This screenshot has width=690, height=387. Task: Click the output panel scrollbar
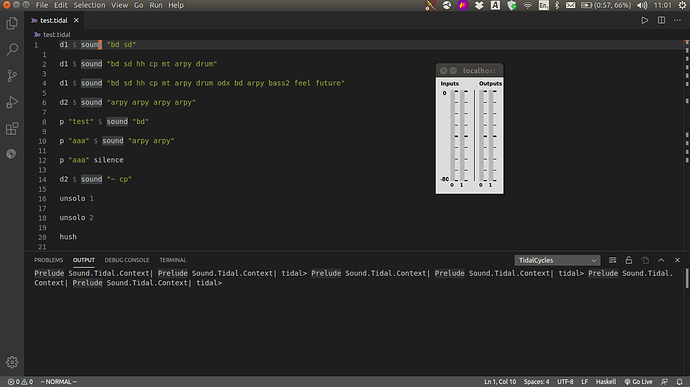[687, 278]
